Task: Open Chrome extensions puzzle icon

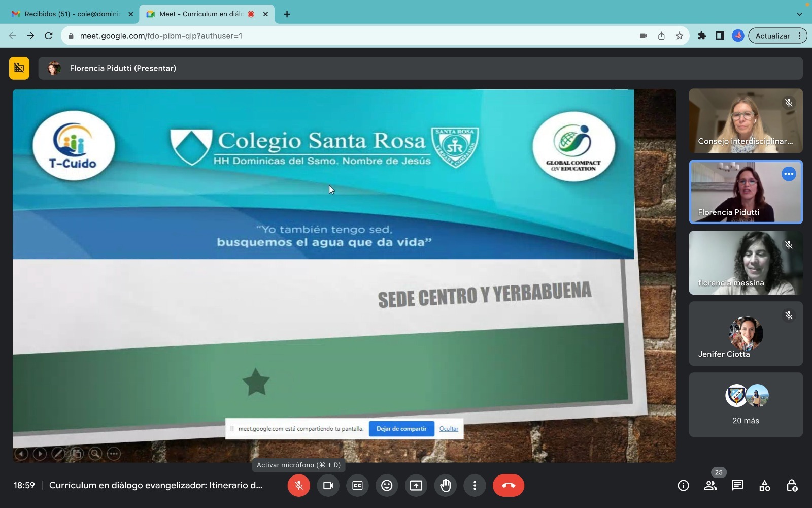Action: (702, 36)
